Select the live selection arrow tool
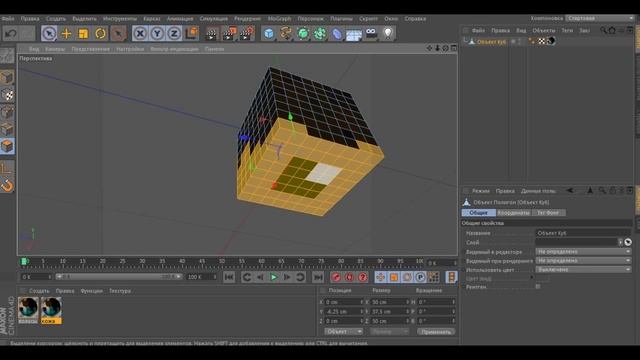 point(49,33)
